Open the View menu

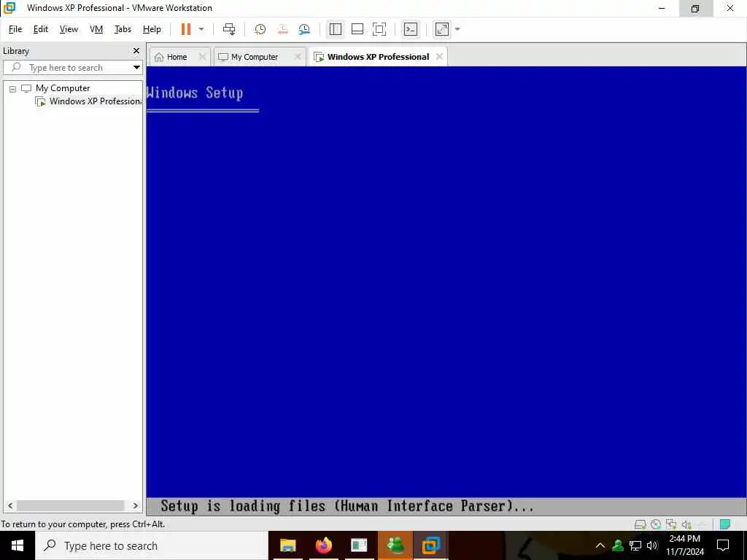(69, 29)
